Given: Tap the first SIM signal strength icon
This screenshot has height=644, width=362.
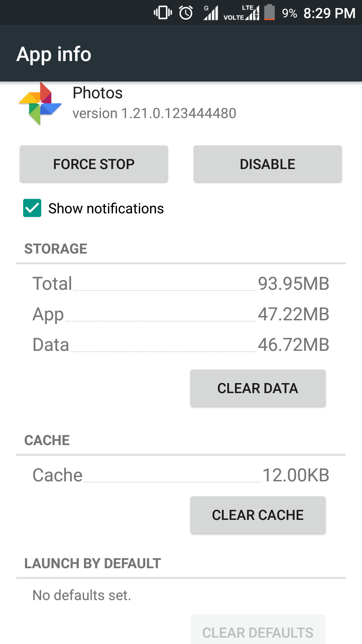Looking at the screenshot, I should point(211,13).
